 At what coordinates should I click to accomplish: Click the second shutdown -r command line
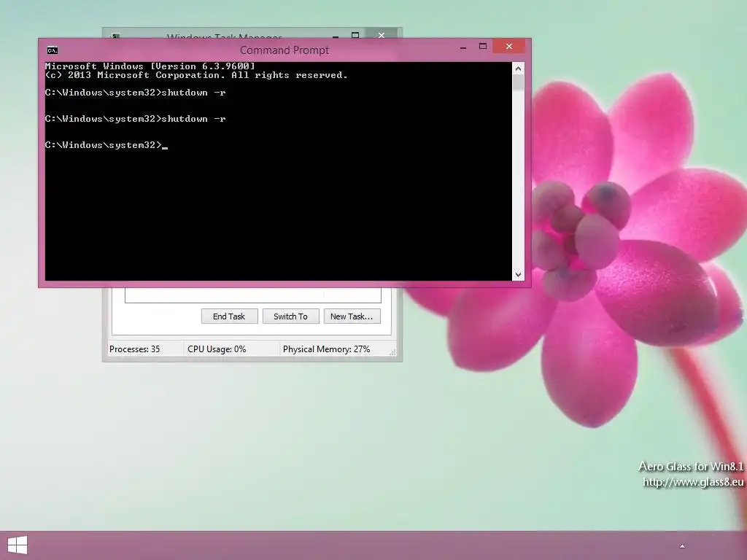point(135,119)
